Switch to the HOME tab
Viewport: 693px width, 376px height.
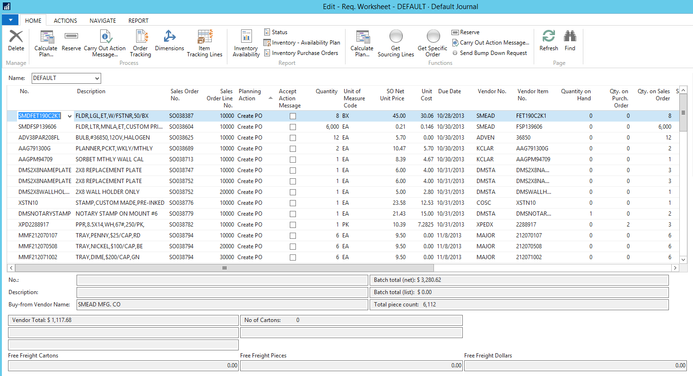point(33,20)
